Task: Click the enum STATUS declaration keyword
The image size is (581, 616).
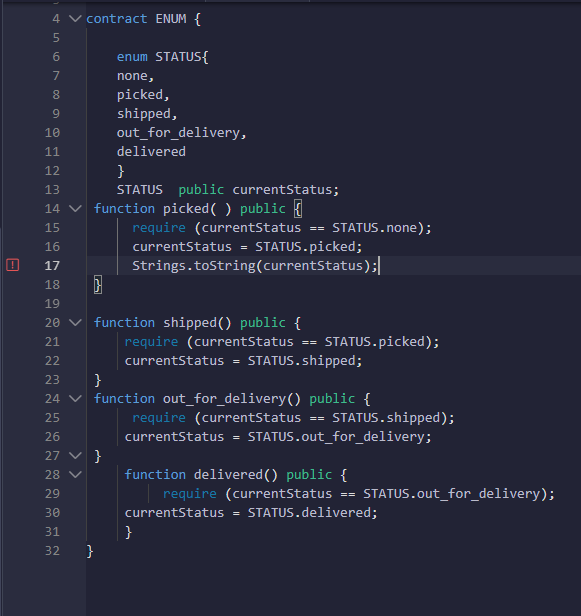Action: [132, 57]
